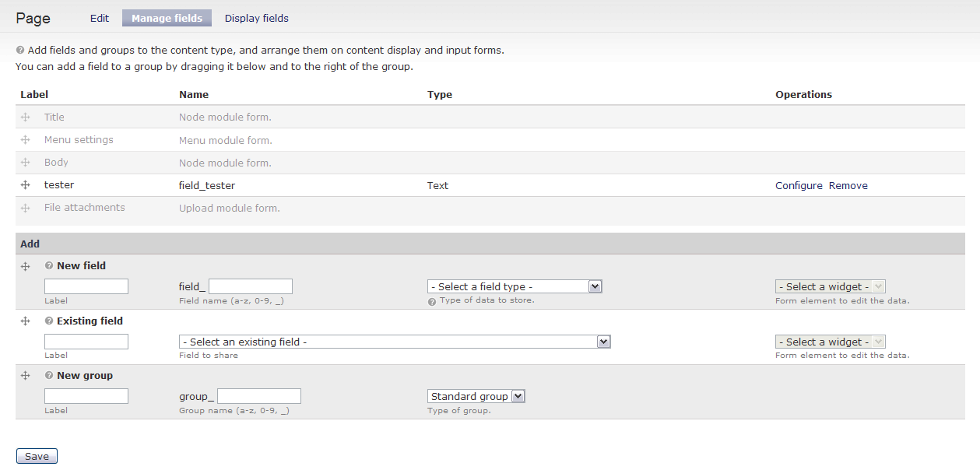Click the help icon next to New group
This screenshot has height=470, width=980.
point(49,375)
